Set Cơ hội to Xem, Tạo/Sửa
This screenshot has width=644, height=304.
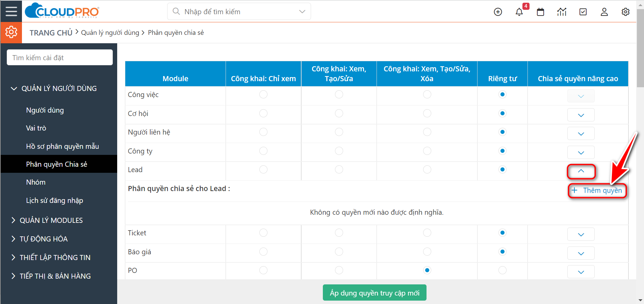coord(339,113)
